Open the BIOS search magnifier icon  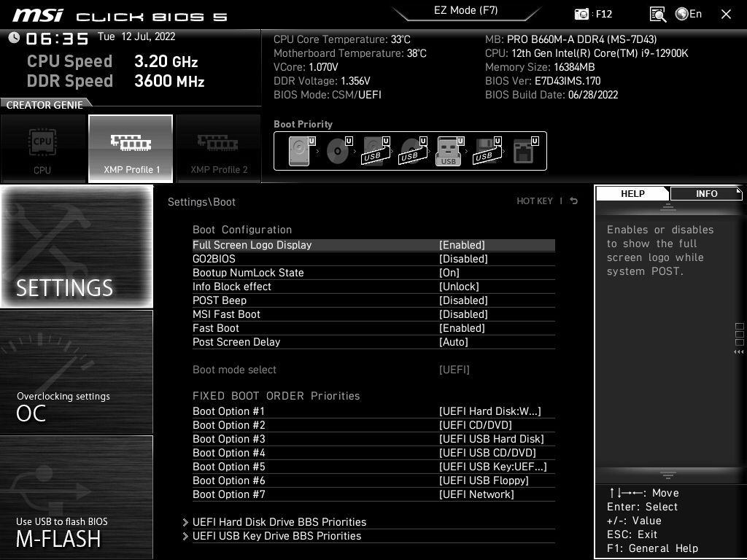click(657, 15)
